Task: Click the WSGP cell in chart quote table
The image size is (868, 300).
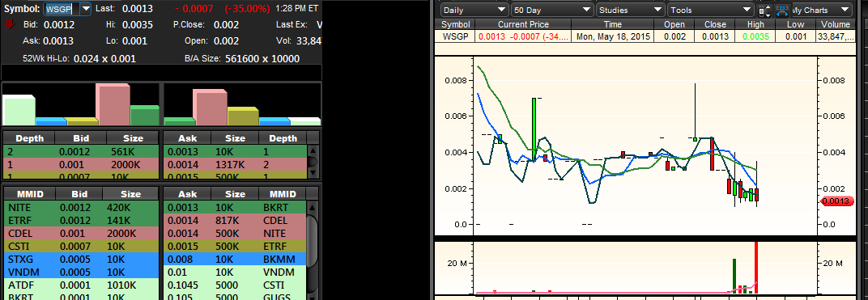Action: coord(456,36)
